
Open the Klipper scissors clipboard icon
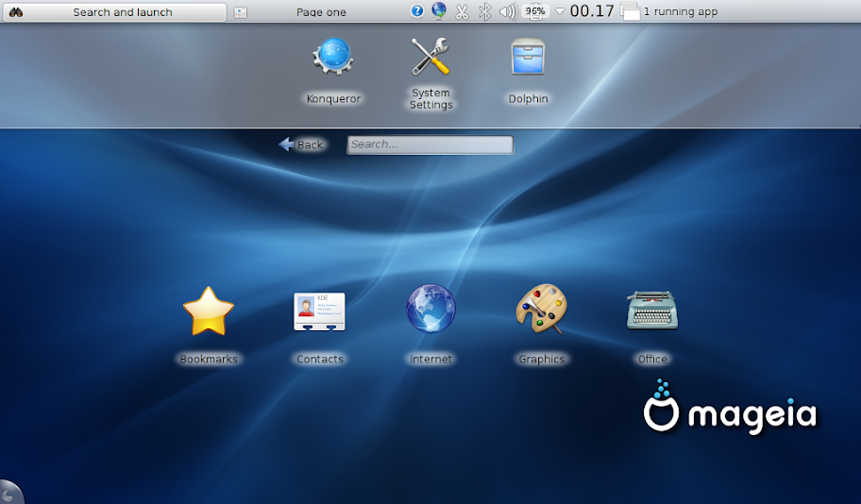(462, 11)
